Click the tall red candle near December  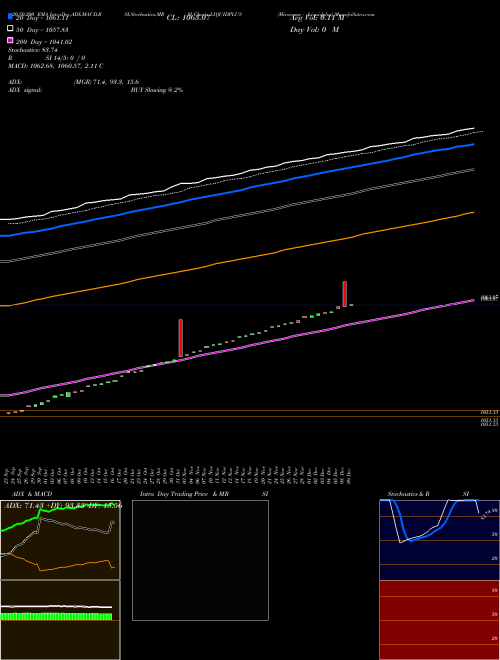click(x=345, y=294)
